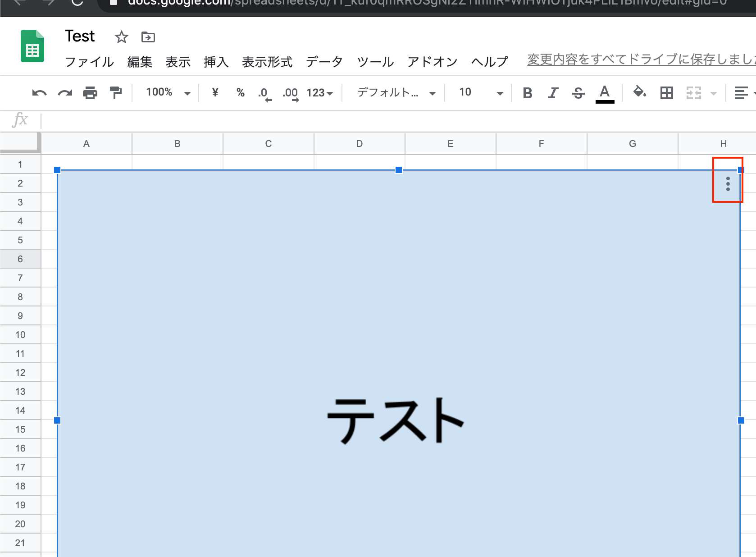This screenshot has height=557, width=756.
Task: Open the 表示形式 menu
Action: 267,62
